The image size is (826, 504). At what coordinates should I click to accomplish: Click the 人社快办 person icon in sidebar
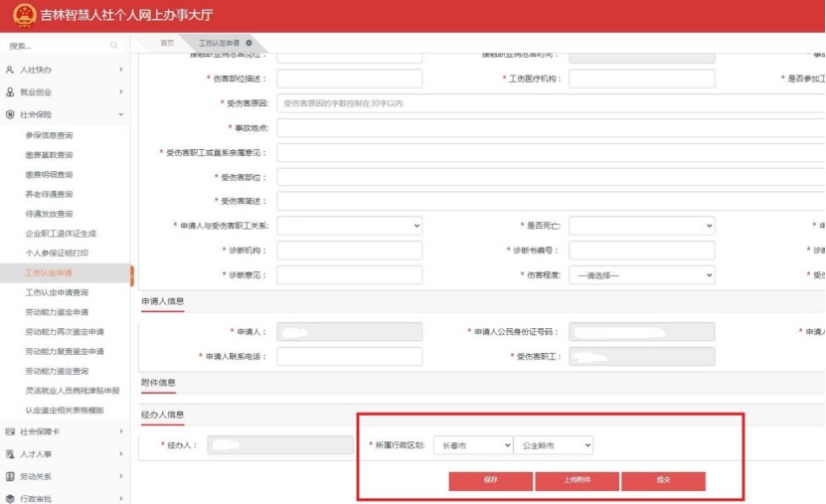[x=10, y=70]
